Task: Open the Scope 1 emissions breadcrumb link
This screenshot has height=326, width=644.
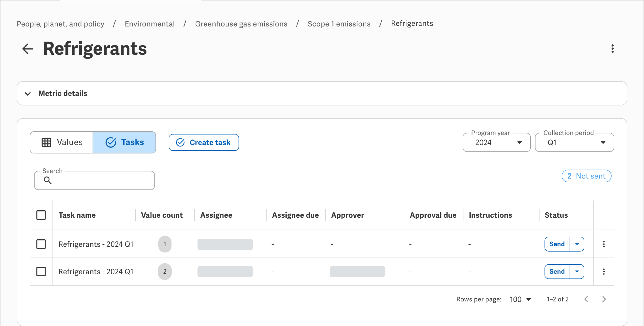Action: 339,24
